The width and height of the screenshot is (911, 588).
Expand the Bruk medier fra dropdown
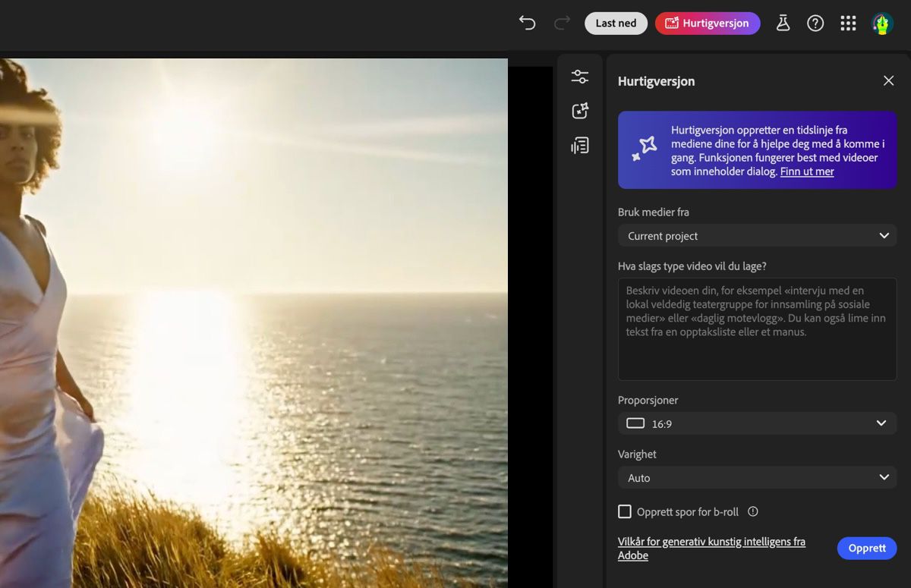[x=757, y=235]
